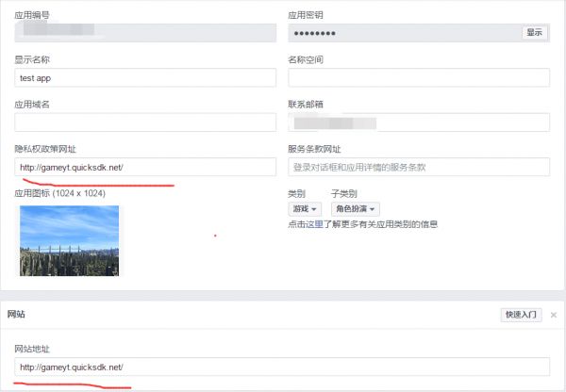Viewport: 566px width, 392px height.
Task: Click the 快速入门 button
Action: (x=521, y=315)
